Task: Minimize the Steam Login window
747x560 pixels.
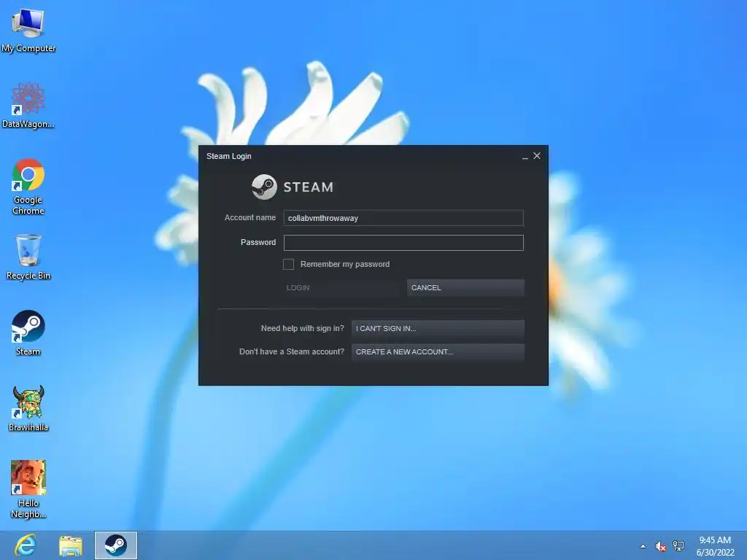Action: 525,156
